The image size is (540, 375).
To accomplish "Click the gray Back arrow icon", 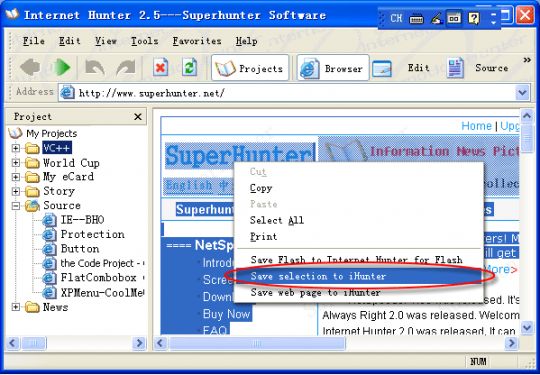I will [30, 67].
